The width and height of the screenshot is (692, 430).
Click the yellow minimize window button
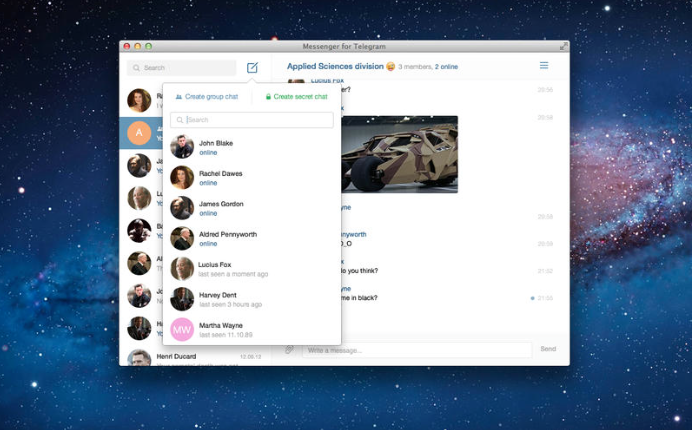click(x=138, y=46)
